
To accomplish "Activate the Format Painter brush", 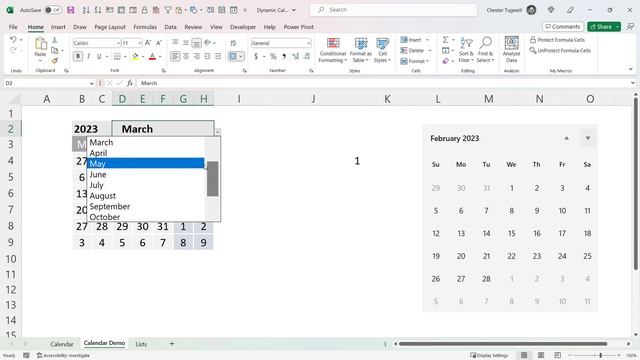I will tap(54, 61).
